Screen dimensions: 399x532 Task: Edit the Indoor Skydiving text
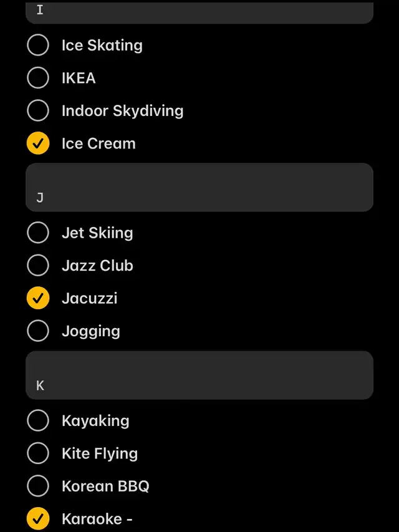pyautogui.click(x=122, y=111)
